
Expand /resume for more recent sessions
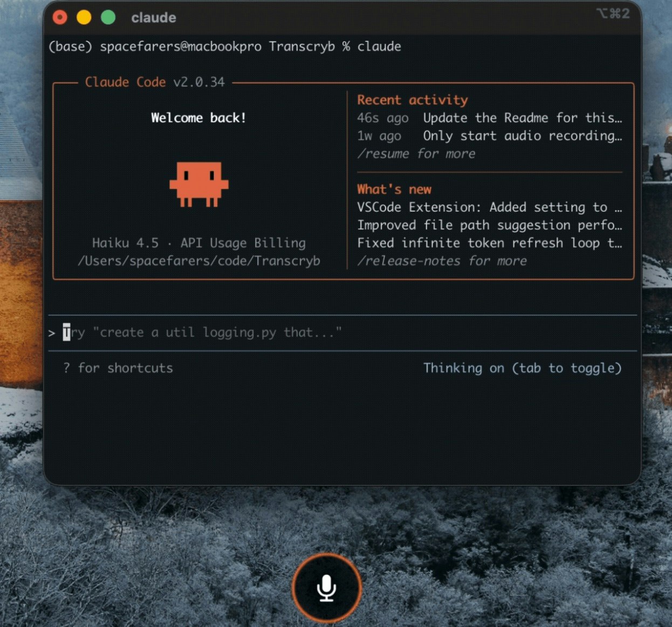pos(417,154)
